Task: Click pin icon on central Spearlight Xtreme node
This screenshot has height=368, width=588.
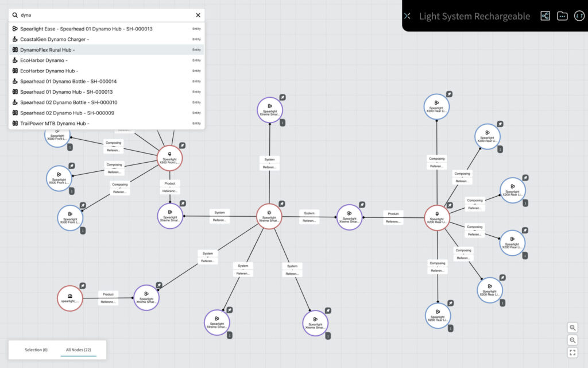Action: [x=282, y=204]
